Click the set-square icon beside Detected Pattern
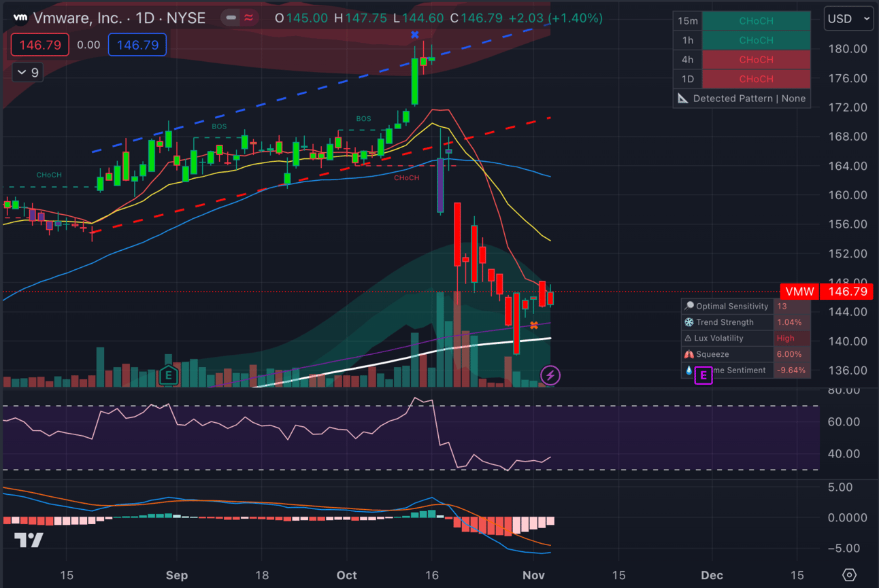879x588 pixels. 683,99
